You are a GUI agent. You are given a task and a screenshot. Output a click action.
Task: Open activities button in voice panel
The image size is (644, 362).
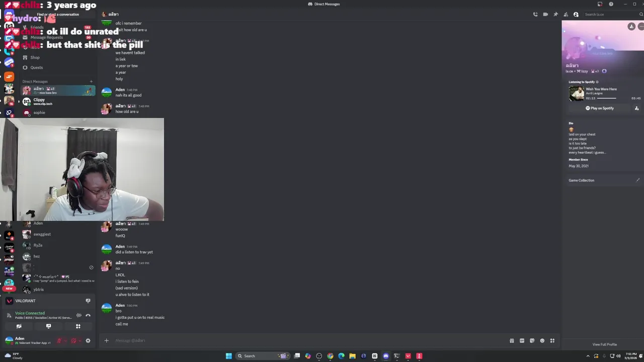pyautogui.click(x=78, y=326)
